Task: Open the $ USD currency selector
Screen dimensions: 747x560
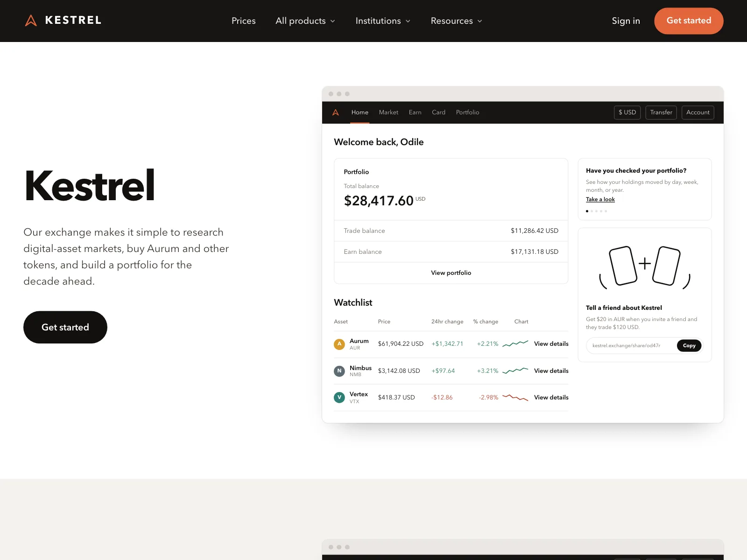Action: point(627,112)
